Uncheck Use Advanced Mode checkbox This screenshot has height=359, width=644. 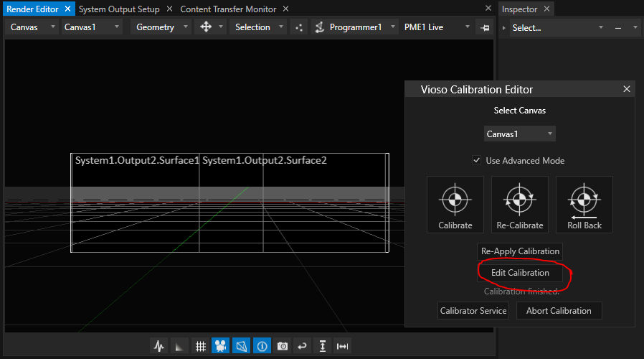tap(477, 161)
